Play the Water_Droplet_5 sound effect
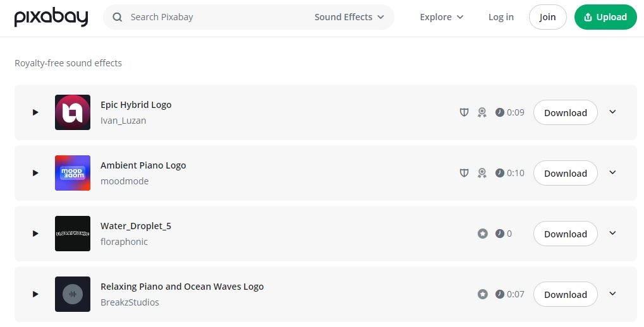Screen dimensions: 644x327 pyautogui.click(x=35, y=234)
